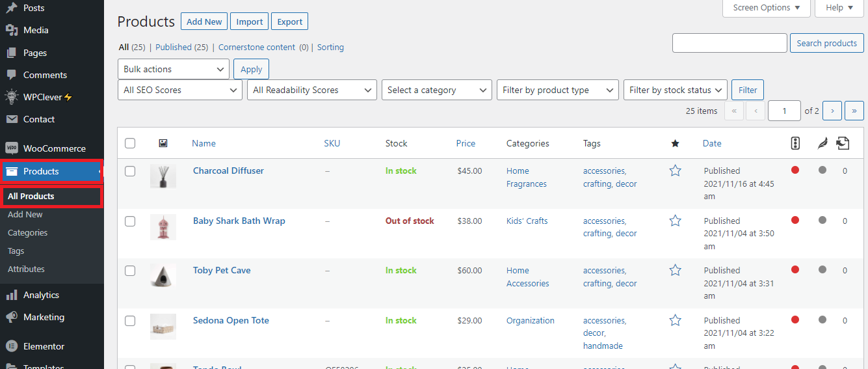Toggle featured star for Toby Pet Cave
868x369 pixels.
676,270
